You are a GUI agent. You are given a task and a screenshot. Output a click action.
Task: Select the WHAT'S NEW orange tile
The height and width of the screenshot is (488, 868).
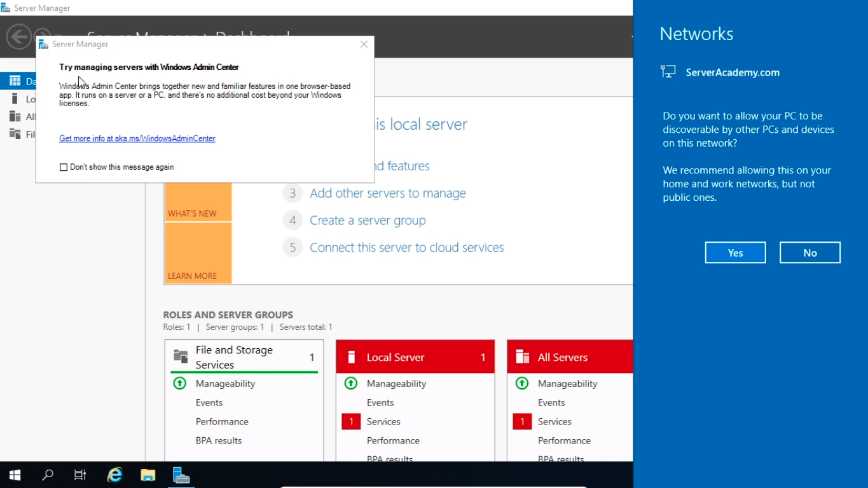pyautogui.click(x=198, y=203)
